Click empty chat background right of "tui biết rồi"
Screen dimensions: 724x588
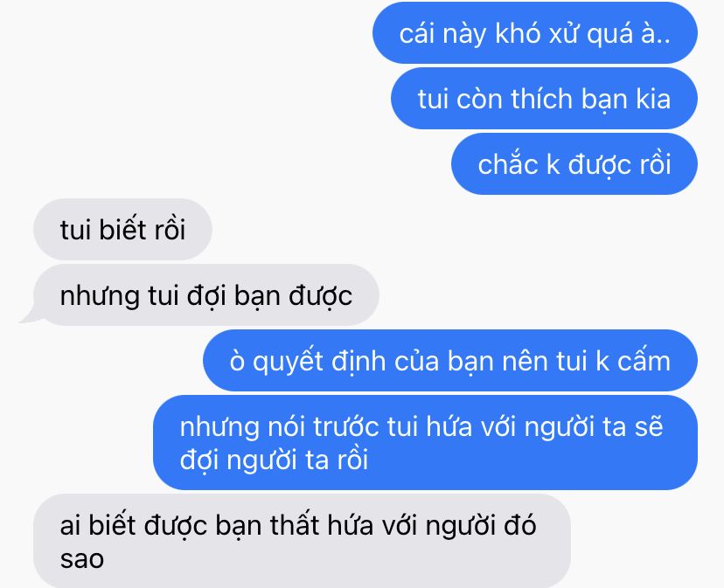(462, 230)
